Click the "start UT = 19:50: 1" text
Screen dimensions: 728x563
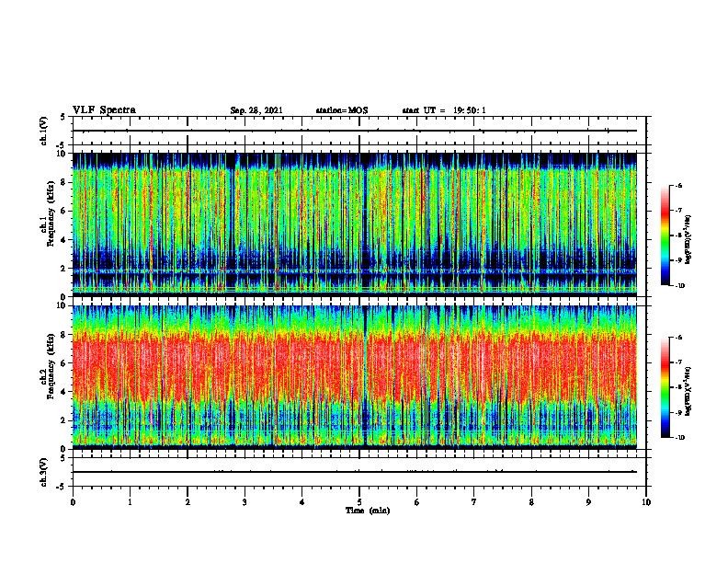tap(444, 110)
